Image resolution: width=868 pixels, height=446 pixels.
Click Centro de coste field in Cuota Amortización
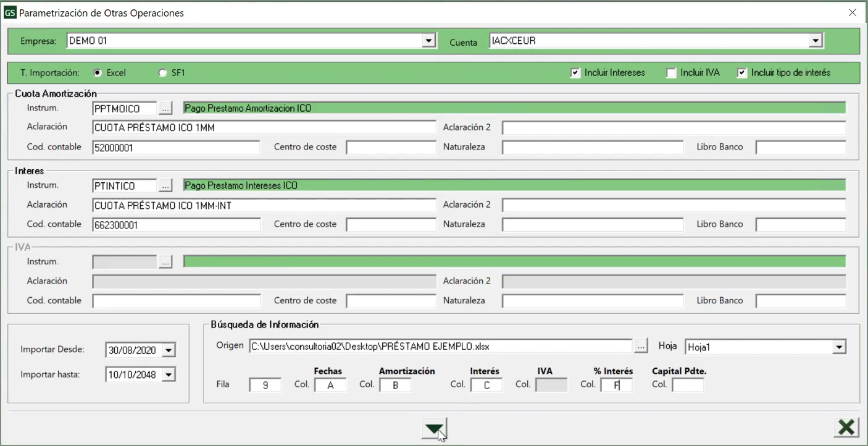[391, 148]
